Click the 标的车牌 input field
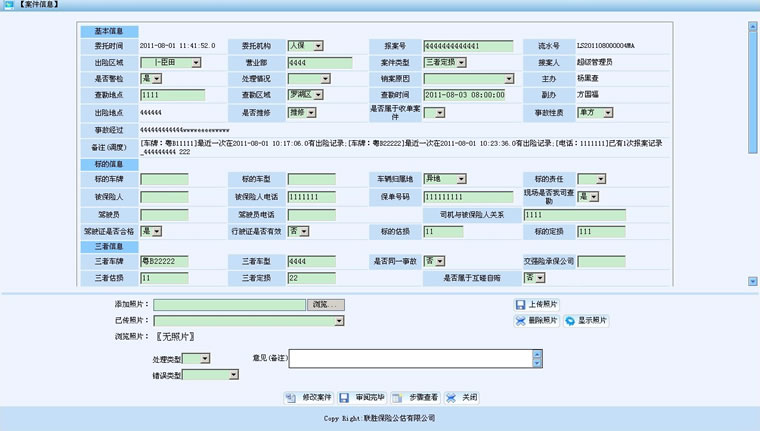This screenshot has height=431, width=760. pyautogui.click(x=164, y=179)
